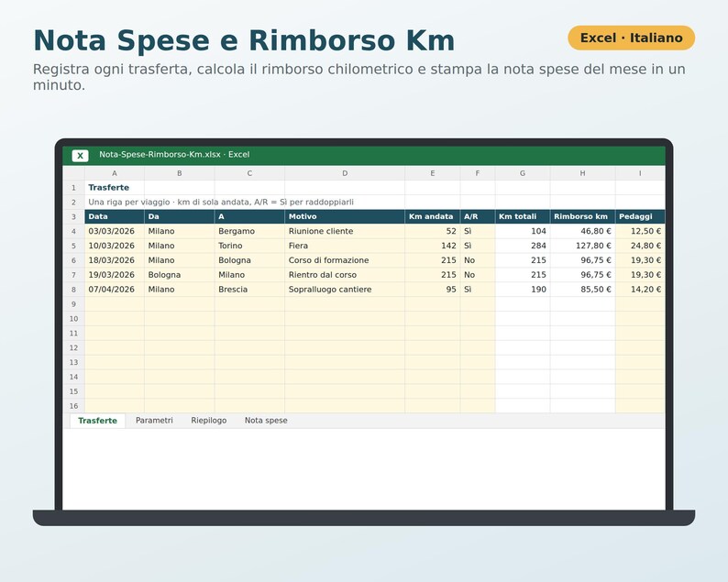Click destination cell Brescia
Image resolution: width=728 pixels, height=582 pixels.
point(249,289)
